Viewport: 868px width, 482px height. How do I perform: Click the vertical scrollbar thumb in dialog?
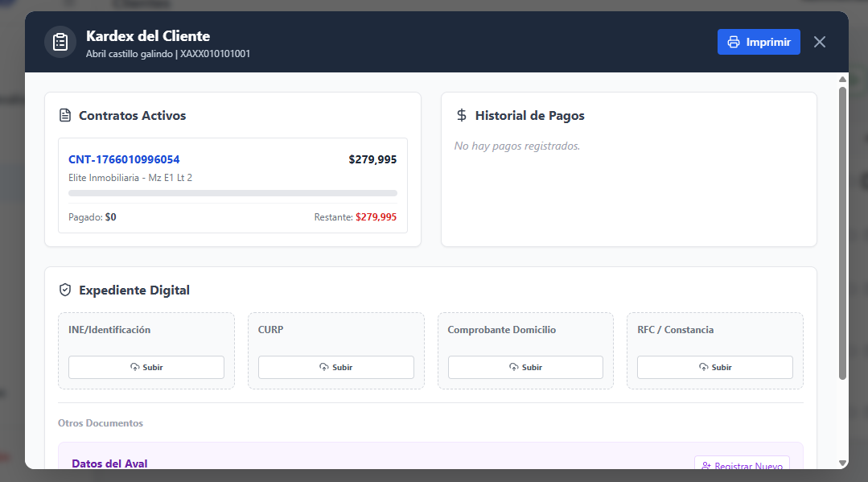click(842, 232)
